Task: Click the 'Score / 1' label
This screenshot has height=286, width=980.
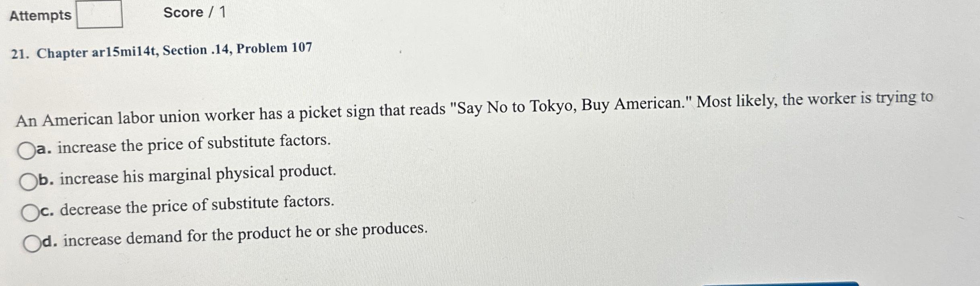Action: click(195, 12)
